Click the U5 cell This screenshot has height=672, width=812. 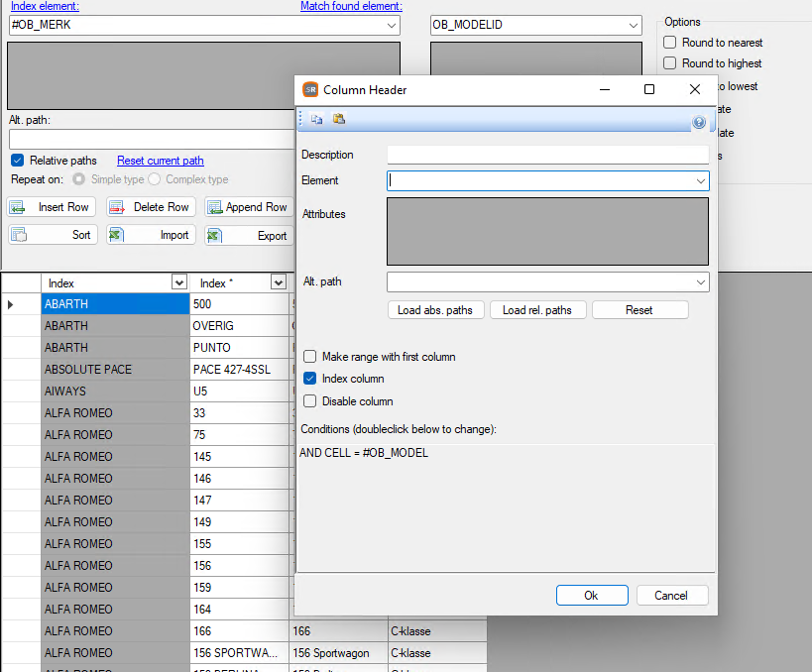click(x=239, y=391)
